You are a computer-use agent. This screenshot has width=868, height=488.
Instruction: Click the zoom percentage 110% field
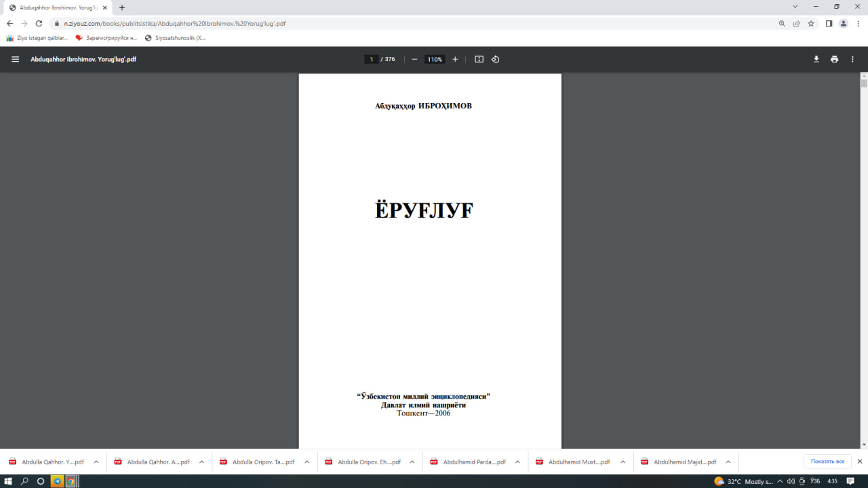tap(434, 59)
